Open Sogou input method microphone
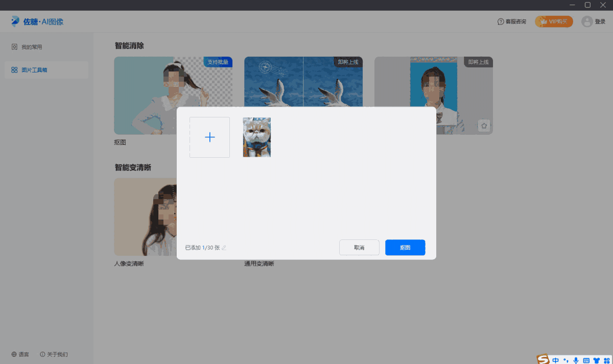The width and height of the screenshot is (613, 364). coord(576,360)
